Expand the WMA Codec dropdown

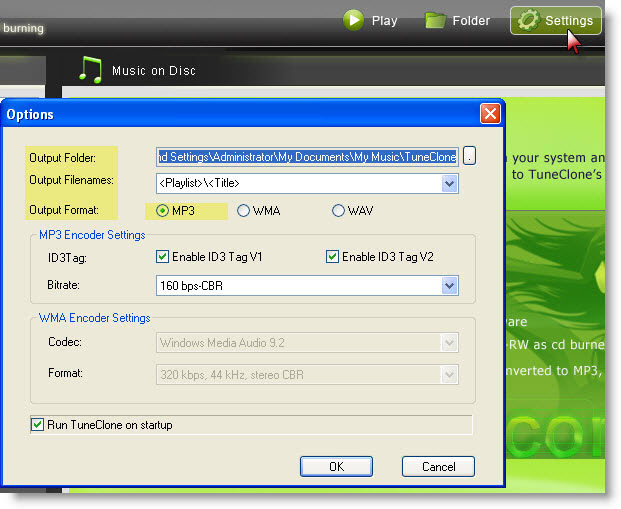[449, 344]
